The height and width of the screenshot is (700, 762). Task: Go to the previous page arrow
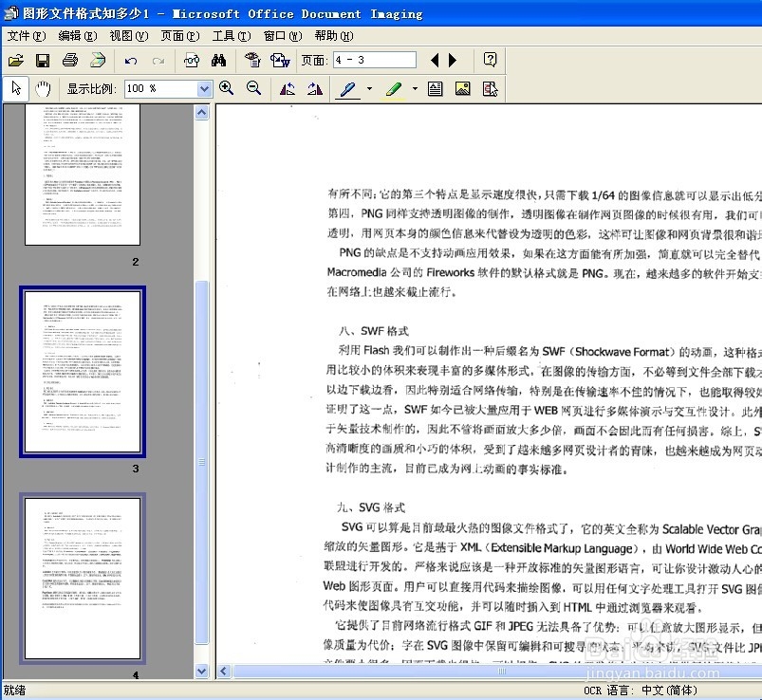tap(435, 61)
